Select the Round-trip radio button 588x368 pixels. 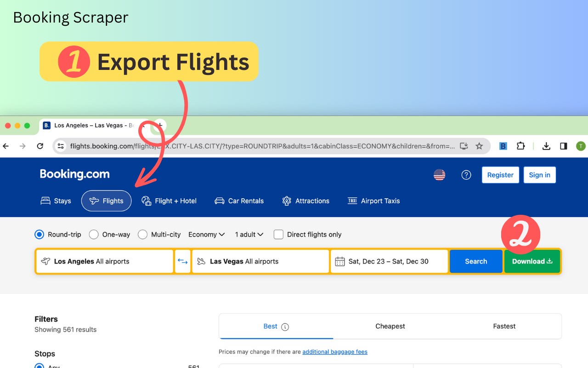point(39,235)
